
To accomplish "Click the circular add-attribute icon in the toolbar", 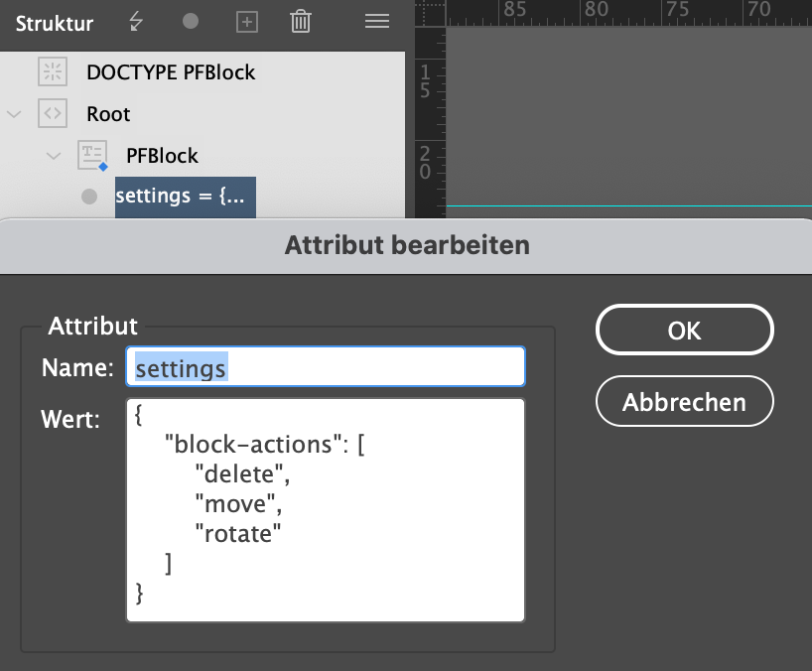I will pyautogui.click(x=189, y=21).
